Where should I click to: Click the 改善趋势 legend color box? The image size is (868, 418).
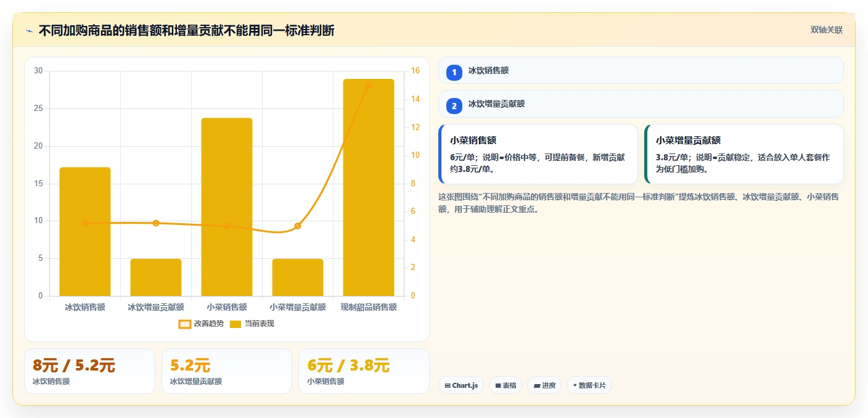[x=185, y=324]
